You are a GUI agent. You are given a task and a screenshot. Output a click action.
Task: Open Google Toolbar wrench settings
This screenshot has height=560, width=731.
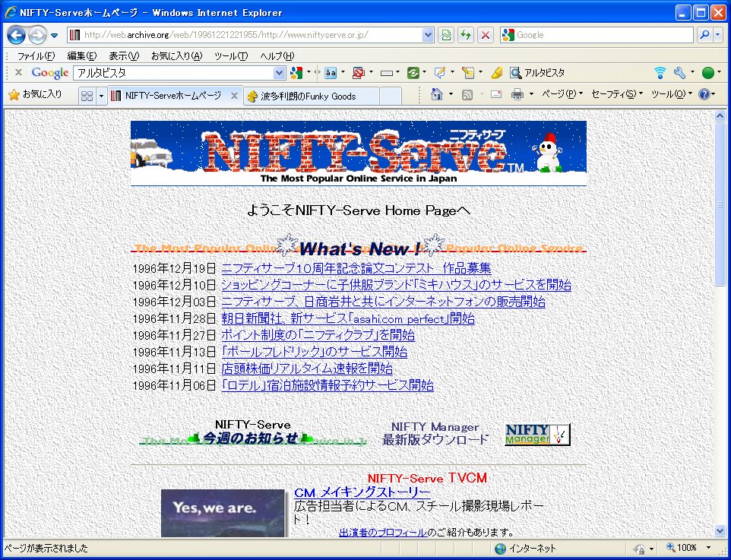point(680,73)
